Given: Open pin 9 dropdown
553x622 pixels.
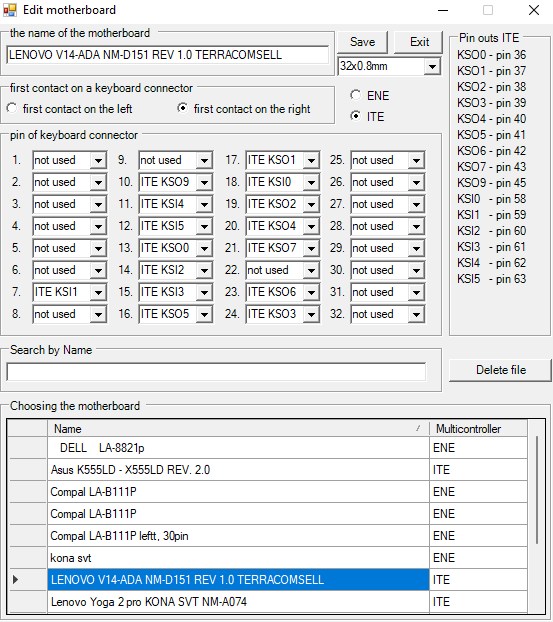Looking at the screenshot, I should click(x=204, y=160).
